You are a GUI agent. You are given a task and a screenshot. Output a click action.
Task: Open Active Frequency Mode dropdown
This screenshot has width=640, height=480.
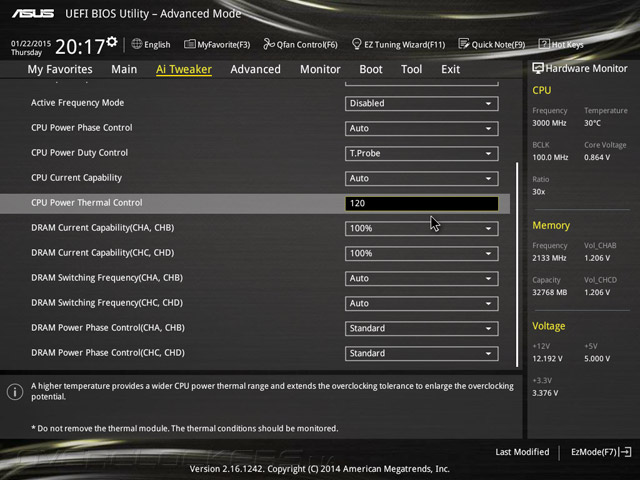click(422, 103)
